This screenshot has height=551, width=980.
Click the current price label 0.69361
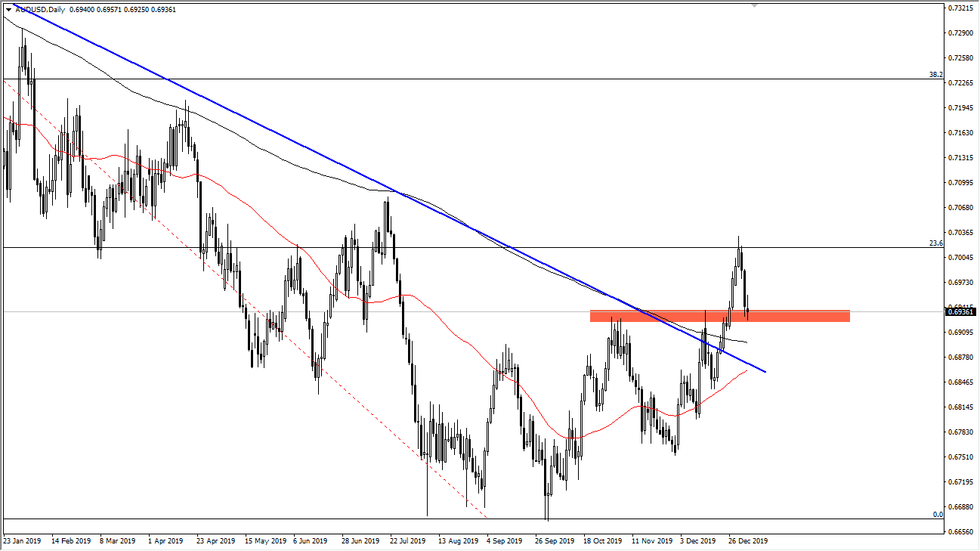click(x=961, y=311)
